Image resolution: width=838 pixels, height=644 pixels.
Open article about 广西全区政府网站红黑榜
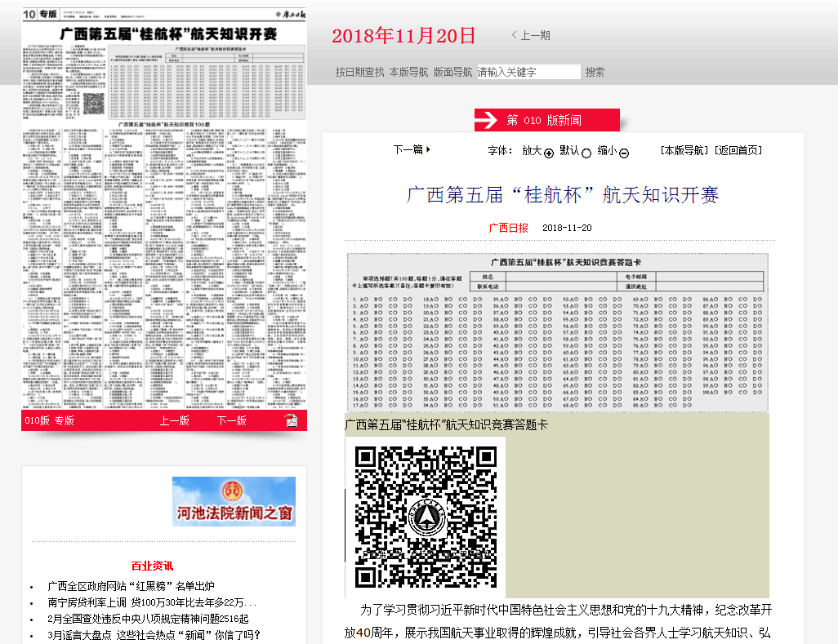131,586
